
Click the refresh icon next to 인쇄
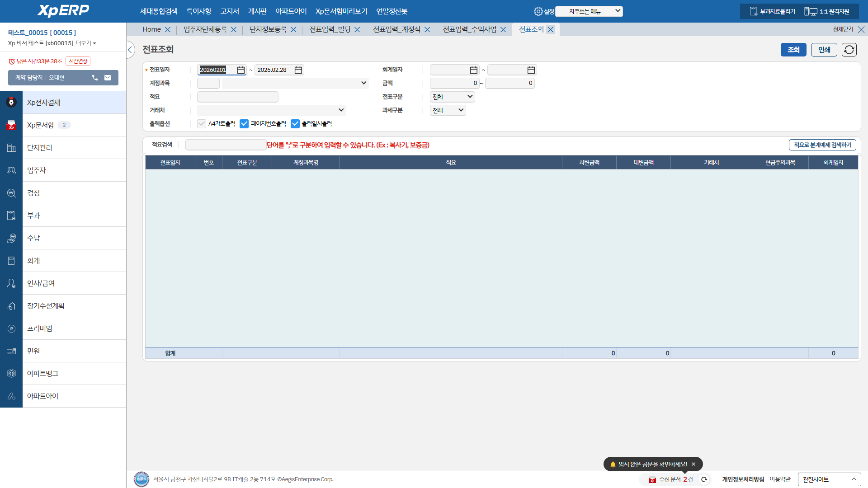coord(849,50)
